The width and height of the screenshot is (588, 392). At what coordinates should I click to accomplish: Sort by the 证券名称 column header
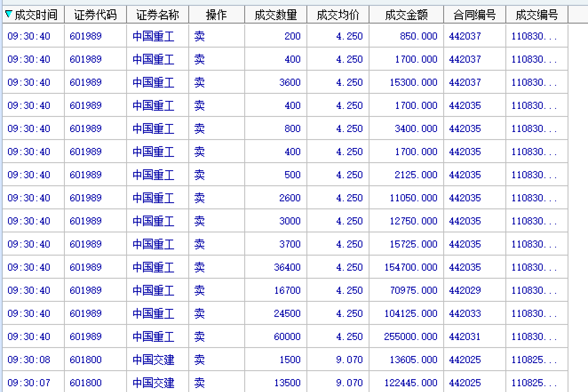[158, 15]
